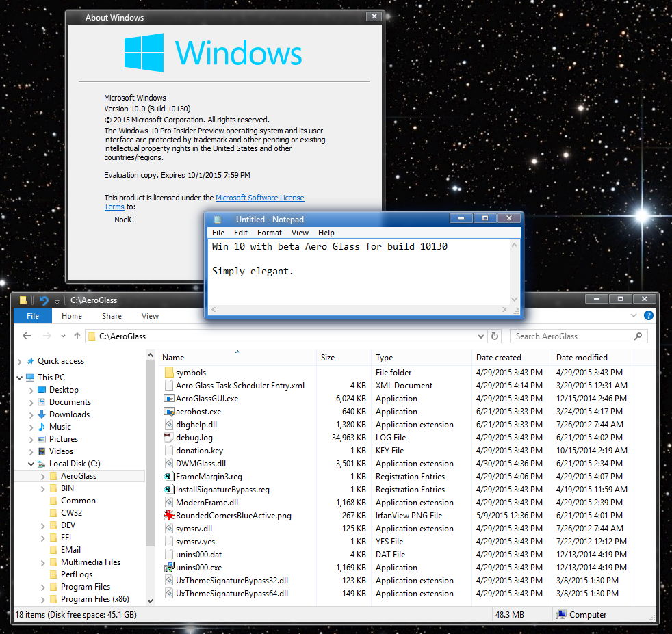This screenshot has height=634, width=672.
Task: Sort by the Date created column header
Action: [x=511, y=357]
